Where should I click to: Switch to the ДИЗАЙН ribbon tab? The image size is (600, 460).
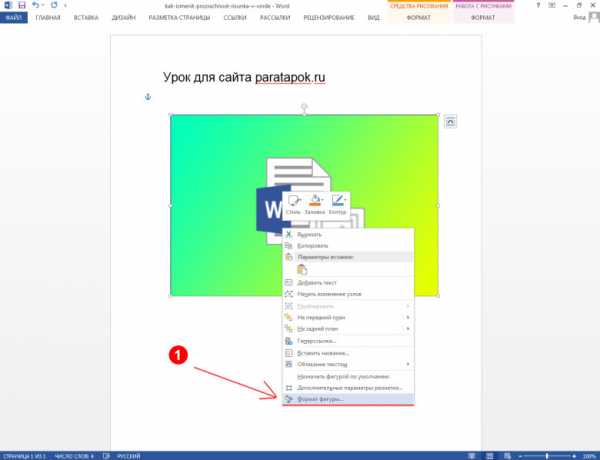pos(124,18)
